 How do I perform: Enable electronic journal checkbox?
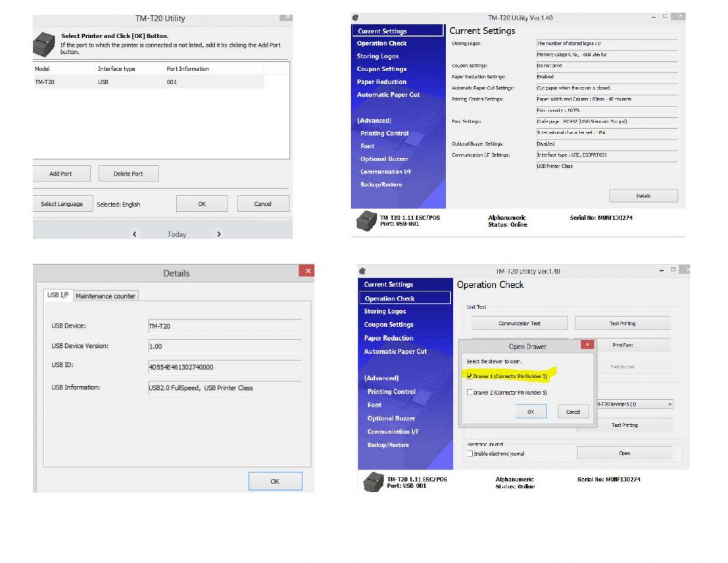click(x=470, y=453)
